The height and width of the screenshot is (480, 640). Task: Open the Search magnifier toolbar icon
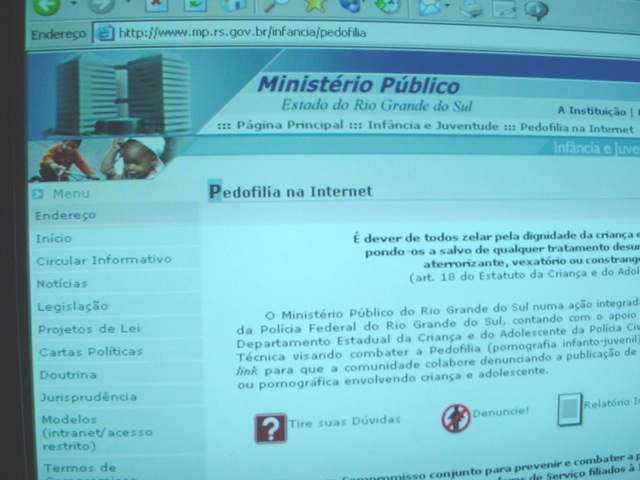click(276, 4)
